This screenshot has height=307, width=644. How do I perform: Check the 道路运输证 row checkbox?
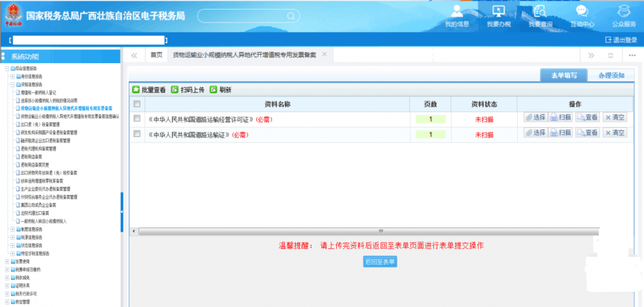[137, 134]
